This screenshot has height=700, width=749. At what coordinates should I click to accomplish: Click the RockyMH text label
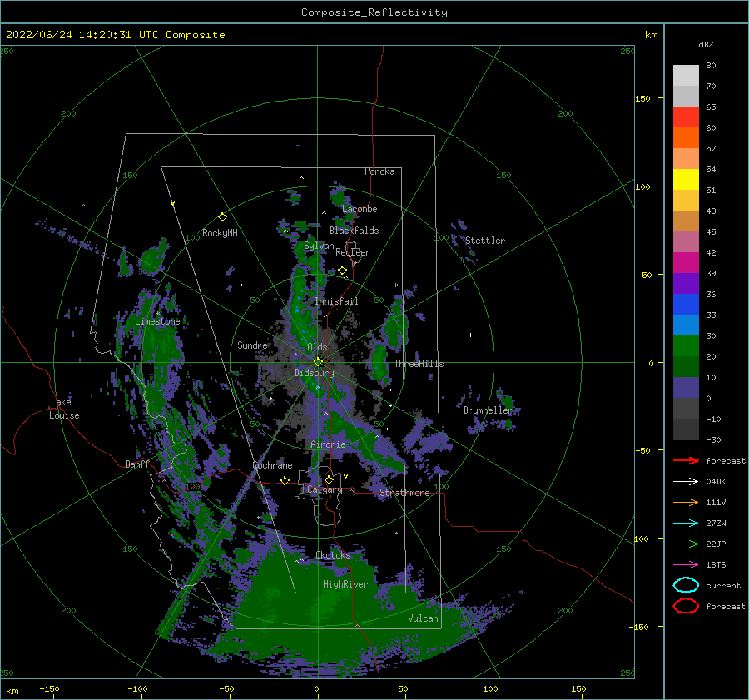click(x=220, y=233)
